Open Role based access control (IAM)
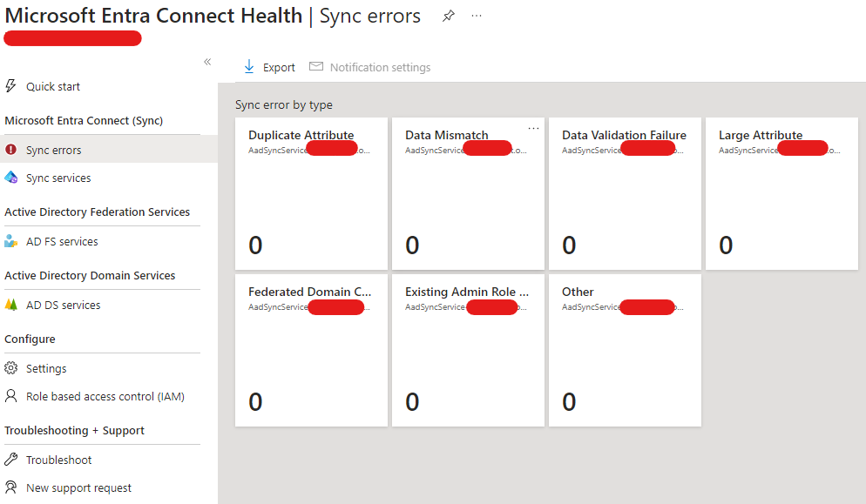 click(x=105, y=397)
